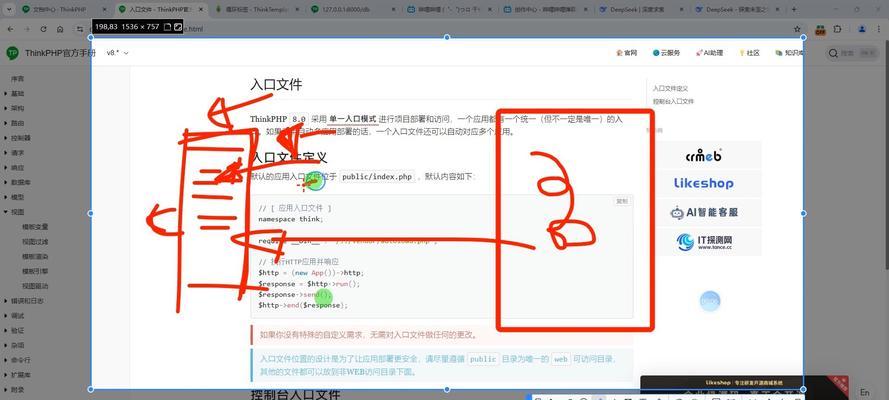
Task: Open the browser home page icon
Action: (x=59, y=29)
